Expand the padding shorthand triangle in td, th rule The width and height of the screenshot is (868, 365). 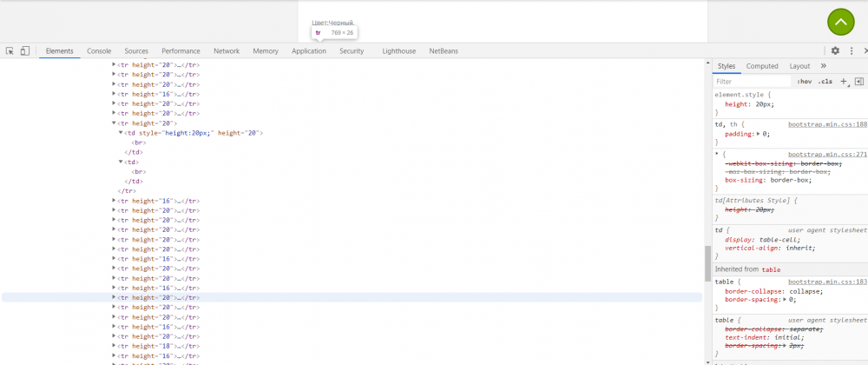[x=759, y=134]
